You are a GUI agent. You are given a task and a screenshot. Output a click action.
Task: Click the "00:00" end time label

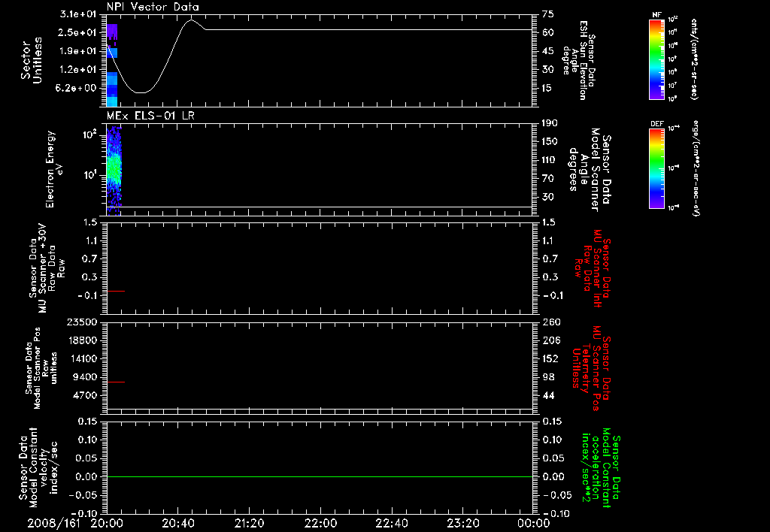533,523
